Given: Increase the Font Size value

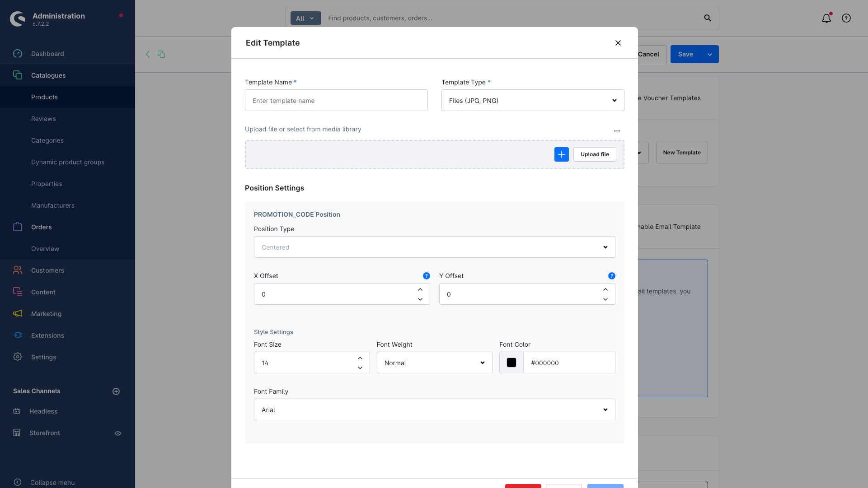Looking at the screenshot, I should click(x=360, y=358).
